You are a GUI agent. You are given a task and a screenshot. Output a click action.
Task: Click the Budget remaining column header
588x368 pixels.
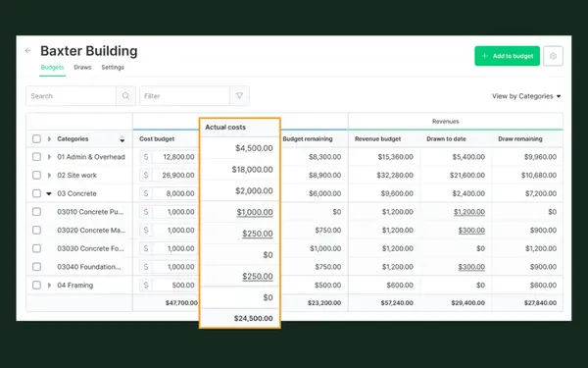[308, 139]
